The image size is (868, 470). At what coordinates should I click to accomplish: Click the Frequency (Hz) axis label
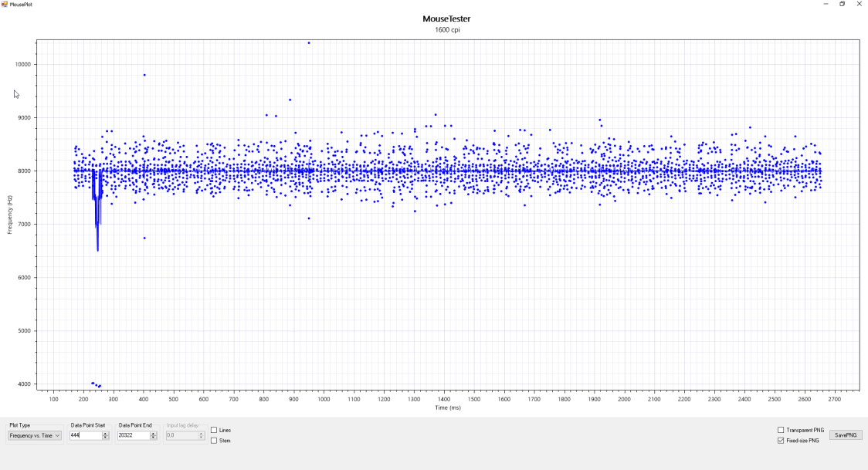(x=11, y=215)
